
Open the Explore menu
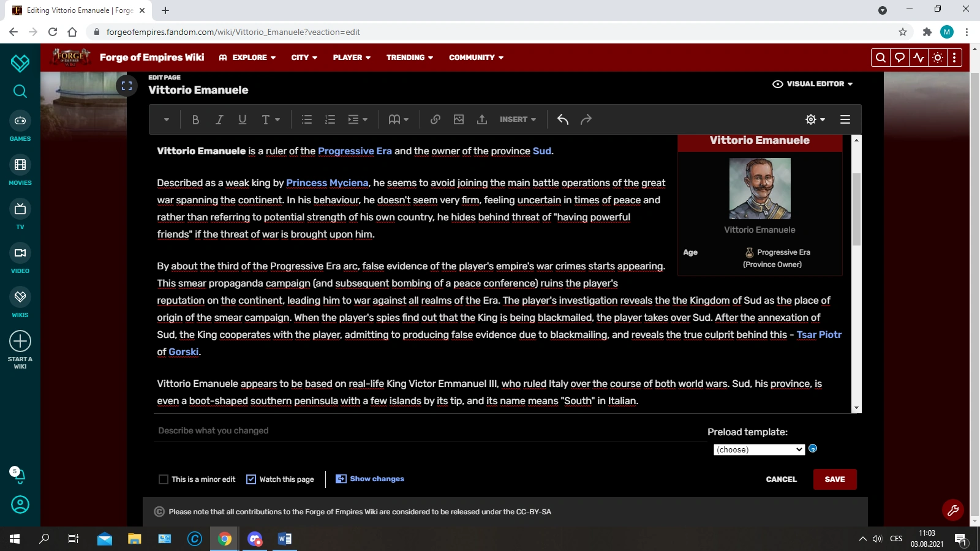coord(247,58)
